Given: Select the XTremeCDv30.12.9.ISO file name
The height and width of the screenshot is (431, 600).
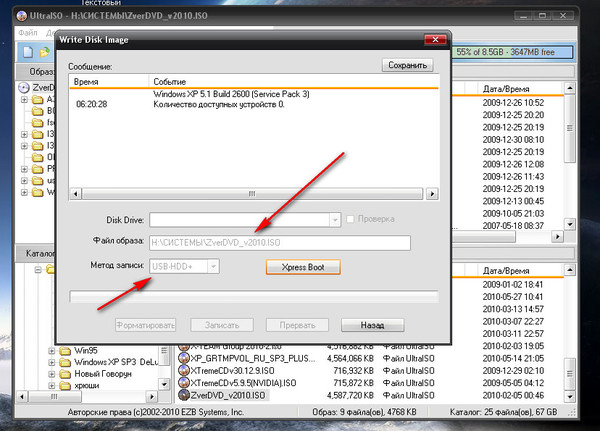Looking at the screenshot, I should (x=232, y=371).
